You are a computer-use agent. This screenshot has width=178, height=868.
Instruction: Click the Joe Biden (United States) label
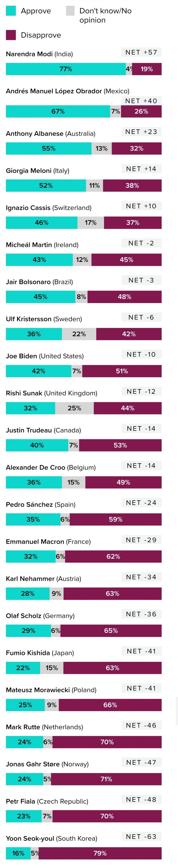coord(45,356)
